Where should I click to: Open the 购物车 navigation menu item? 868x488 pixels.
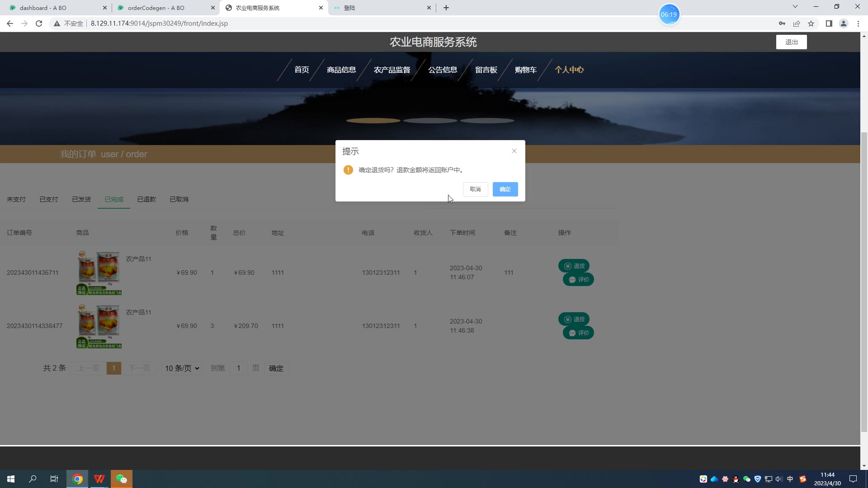(x=525, y=70)
